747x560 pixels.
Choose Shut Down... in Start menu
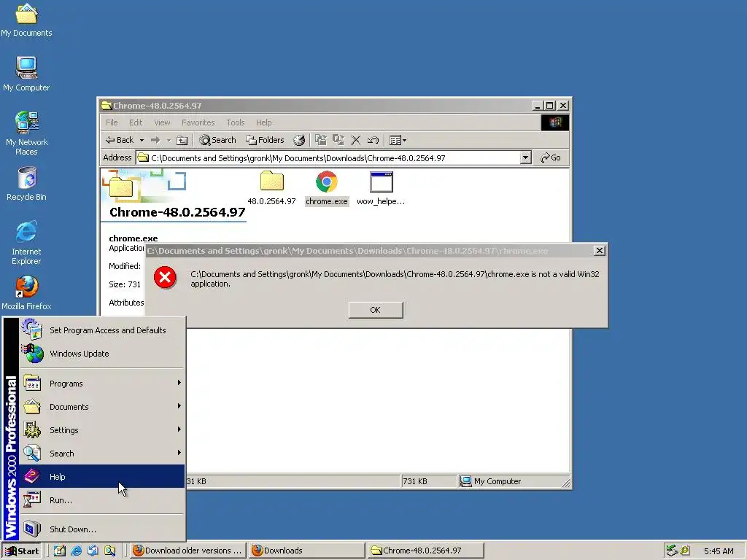102,529
